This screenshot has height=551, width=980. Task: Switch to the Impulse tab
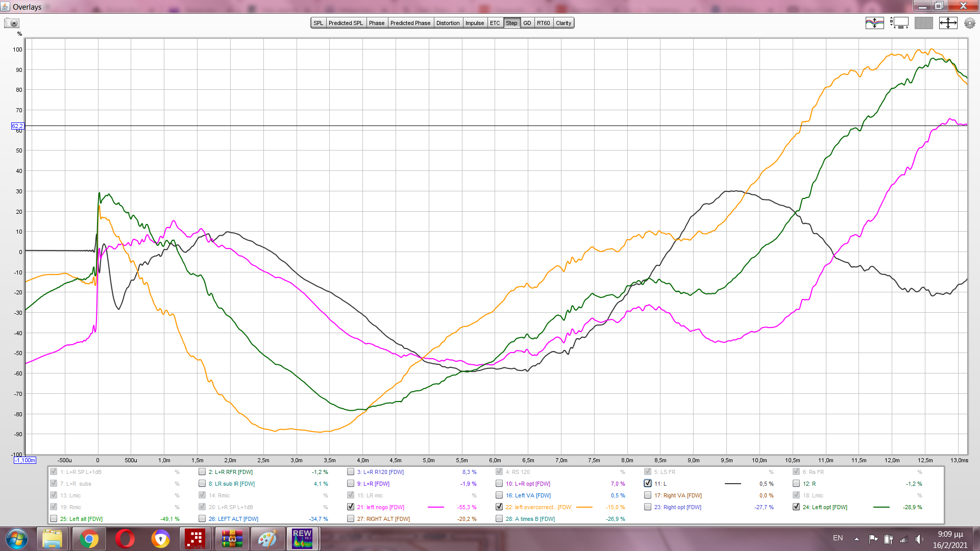coord(474,23)
